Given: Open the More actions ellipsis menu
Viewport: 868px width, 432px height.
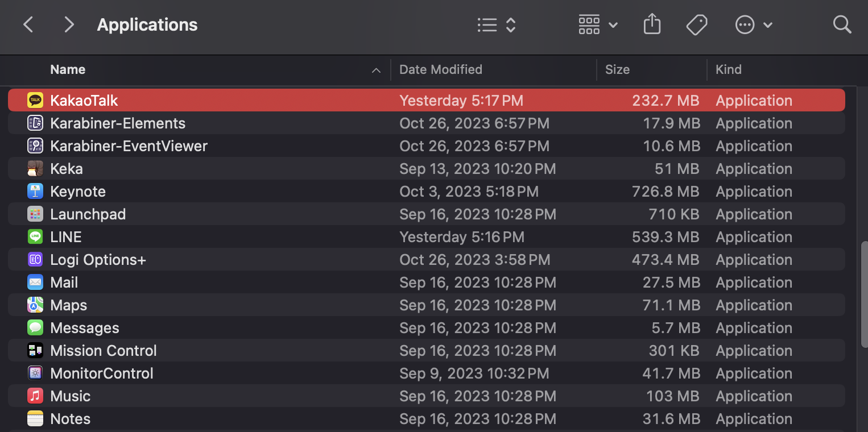Looking at the screenshot, I should pyautogui.click(x=754, y=24).
